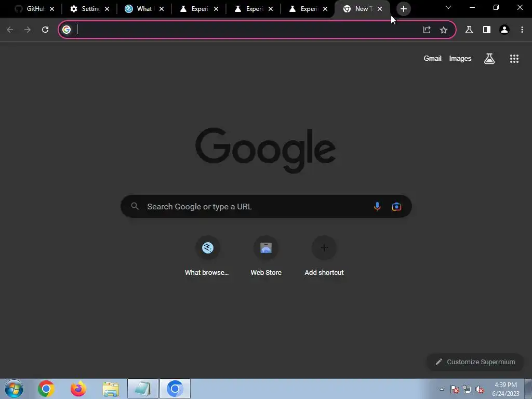The image size is (532, 399).
Task: Click the muted volume tray icon
Action: coord(480,389)
